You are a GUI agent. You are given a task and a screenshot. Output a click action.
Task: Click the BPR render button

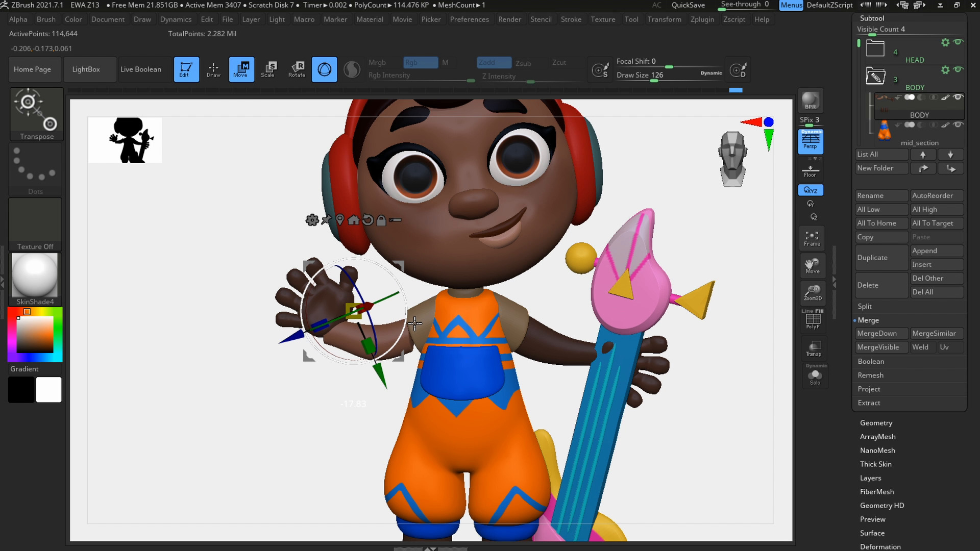810,101
